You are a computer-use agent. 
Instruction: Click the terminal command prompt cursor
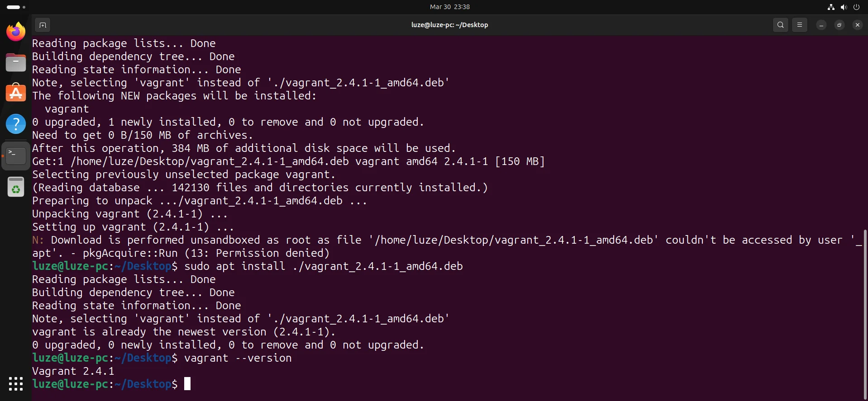coord(187,384)
